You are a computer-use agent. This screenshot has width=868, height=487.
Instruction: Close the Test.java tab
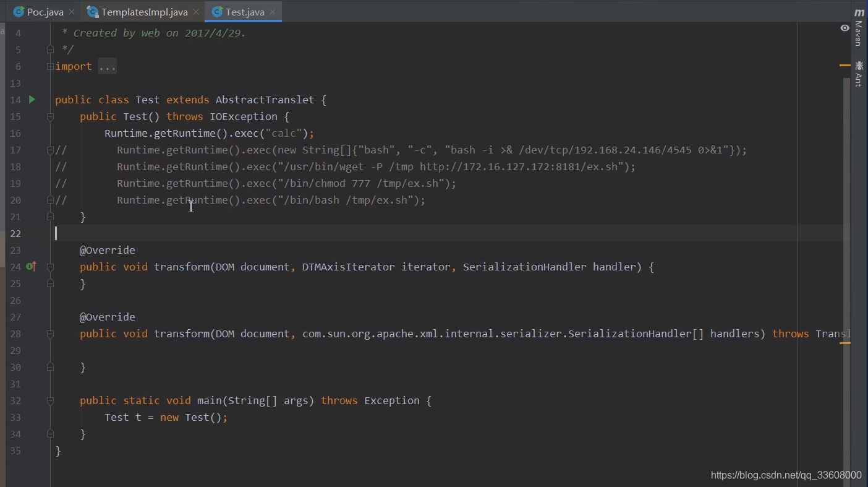coord(273,12)
